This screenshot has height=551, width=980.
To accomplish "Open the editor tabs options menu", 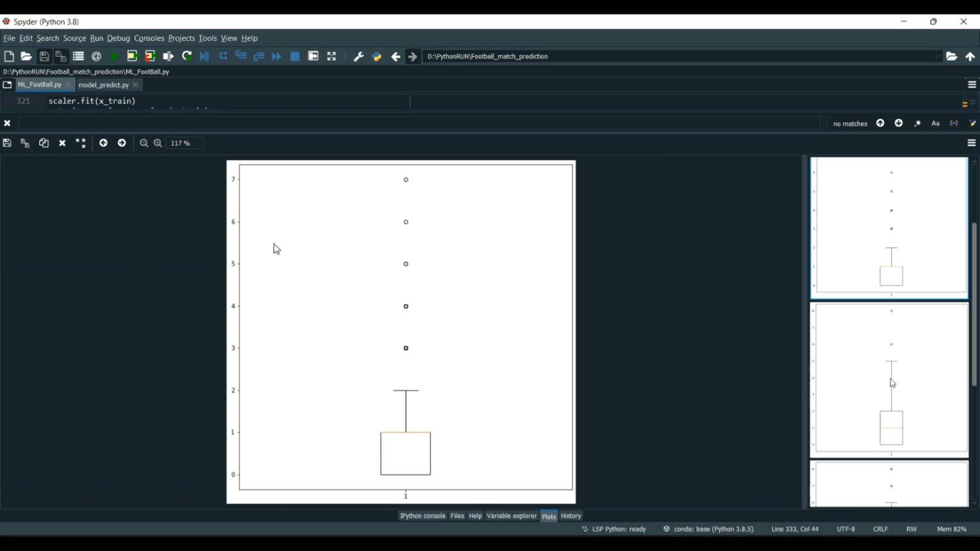I will 972,84.
